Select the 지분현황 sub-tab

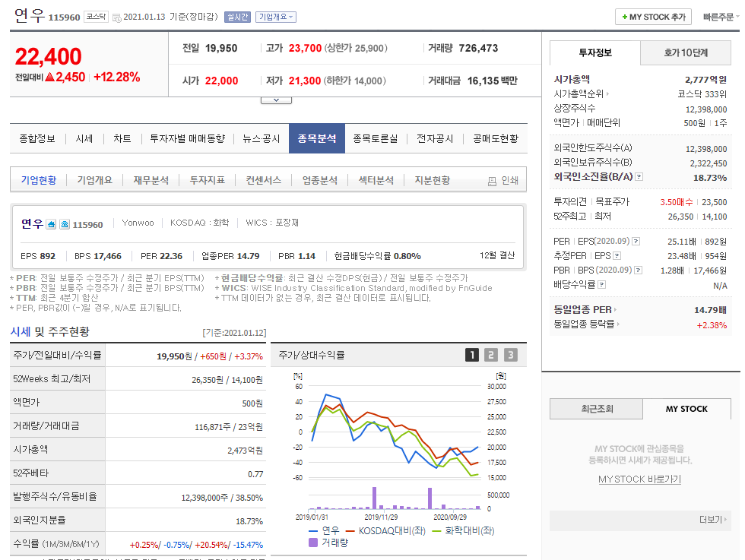432,181
